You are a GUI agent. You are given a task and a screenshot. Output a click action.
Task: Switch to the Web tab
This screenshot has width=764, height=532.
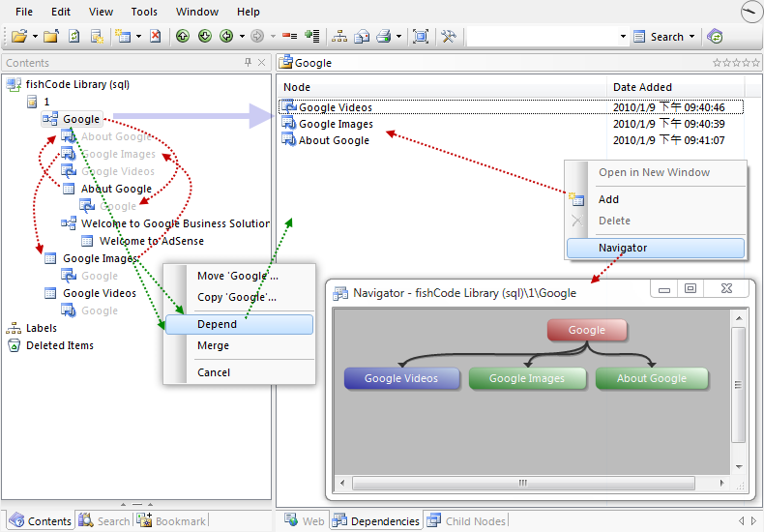304,520
